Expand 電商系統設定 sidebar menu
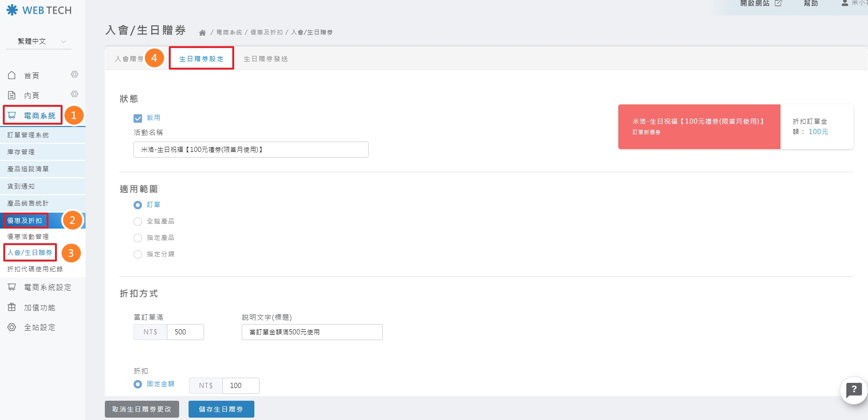 [47, 287]
